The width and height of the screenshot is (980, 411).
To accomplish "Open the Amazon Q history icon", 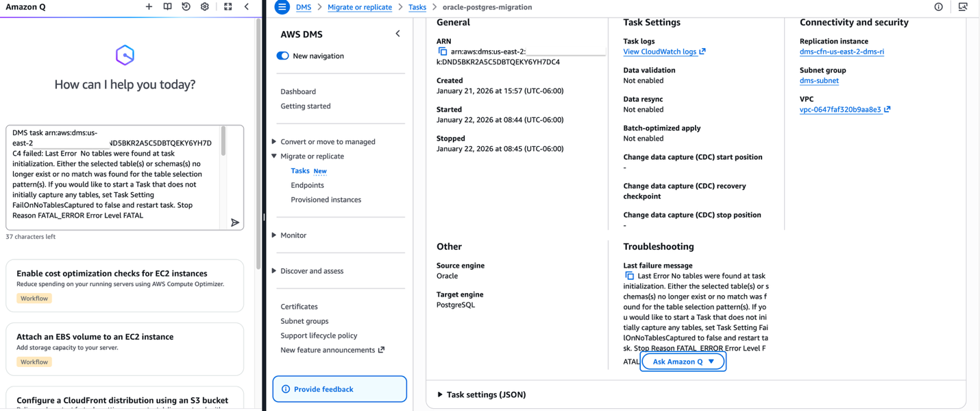I will [184, 6].
